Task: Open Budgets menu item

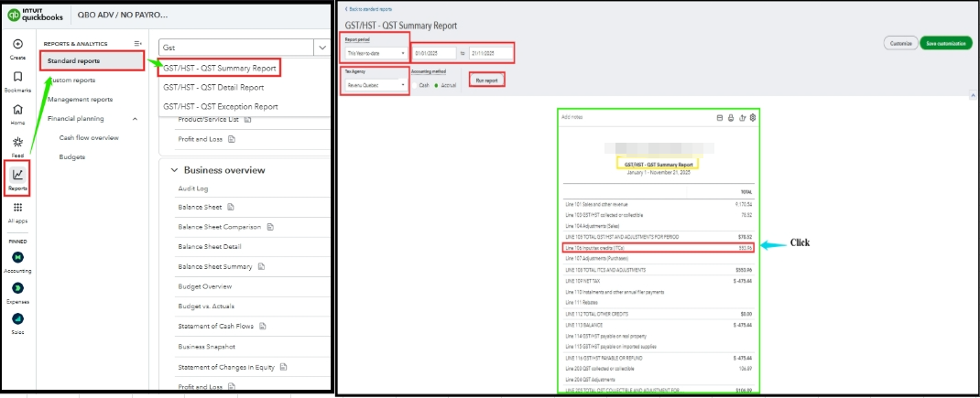Action: tap(71, 156)
